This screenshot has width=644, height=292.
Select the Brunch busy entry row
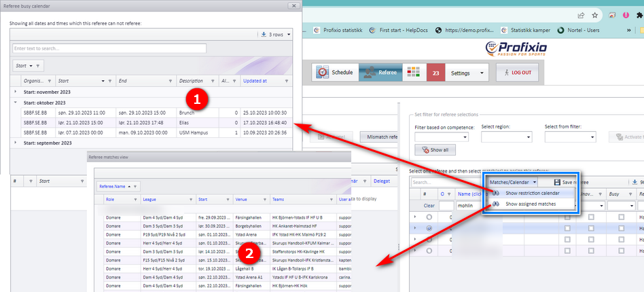click(156, 113)
